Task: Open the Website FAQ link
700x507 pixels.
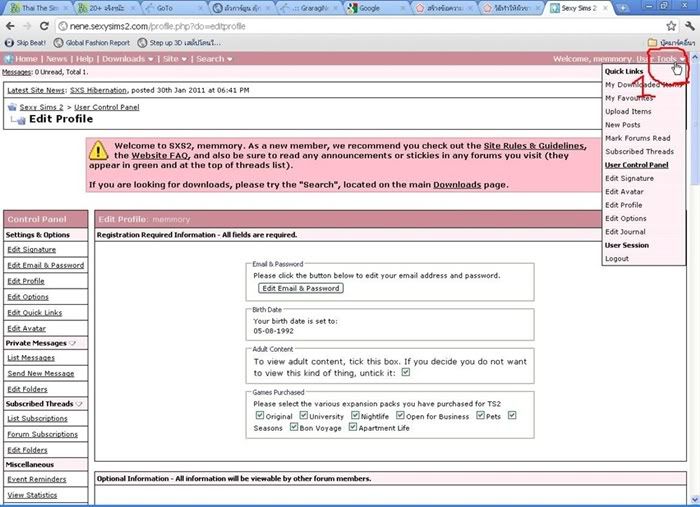Action: 160,156
